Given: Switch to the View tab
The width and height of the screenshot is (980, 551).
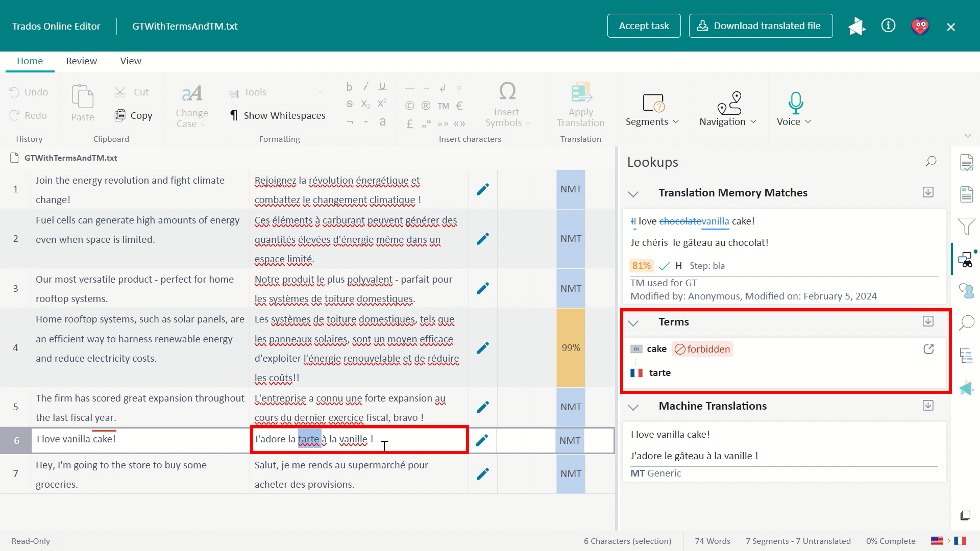Looking at the screenshot, I should [x=131, y=61].
